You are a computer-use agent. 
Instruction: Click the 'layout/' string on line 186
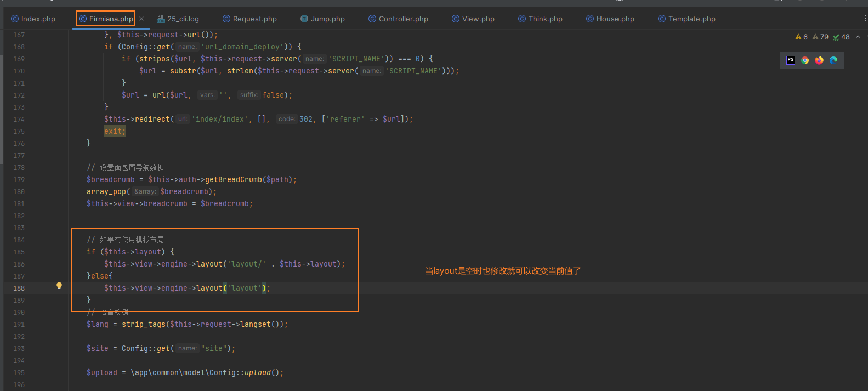tap(247, 264)
